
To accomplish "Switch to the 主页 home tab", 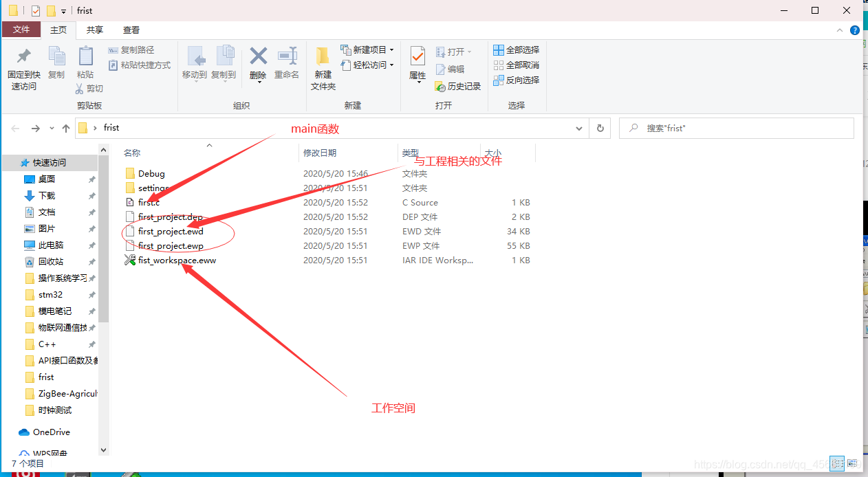I will (58, 30).
